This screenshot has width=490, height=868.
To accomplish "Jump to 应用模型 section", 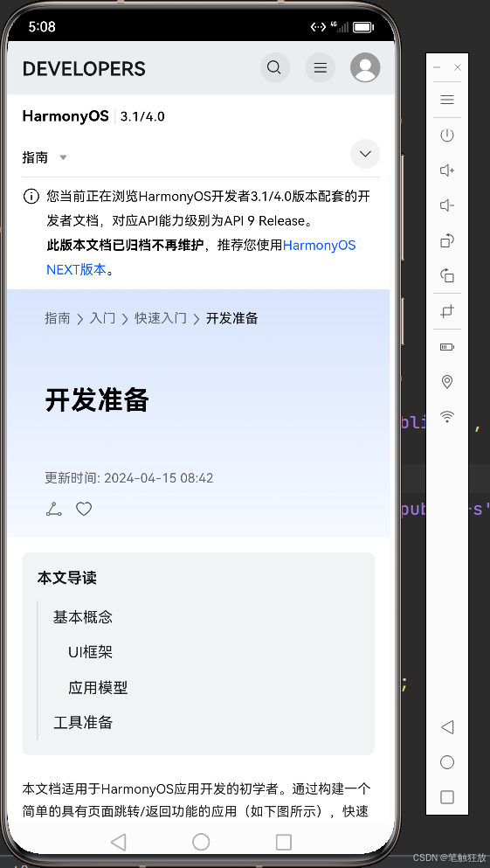I will pyautogui.click(x=98, y=688).
